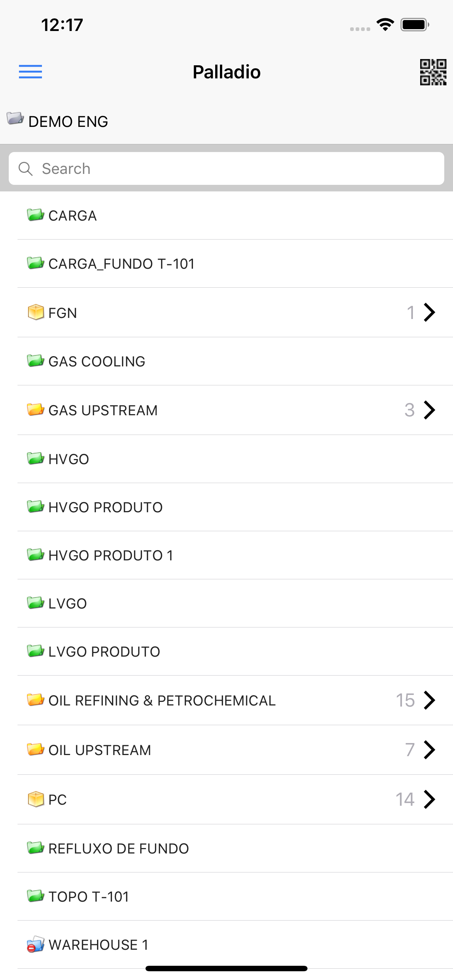This screenshot has width=453, height=980.
Task: Click the FGN cube icon
Action: (36, 312)
